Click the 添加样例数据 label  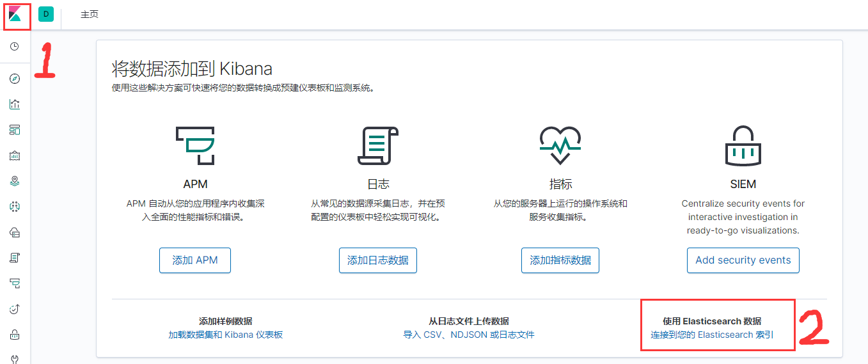tap(226, 321)
